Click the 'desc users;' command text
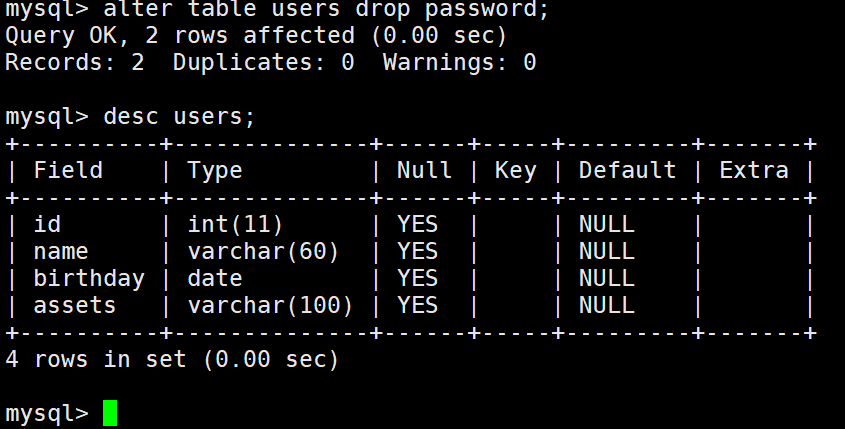 179,116
